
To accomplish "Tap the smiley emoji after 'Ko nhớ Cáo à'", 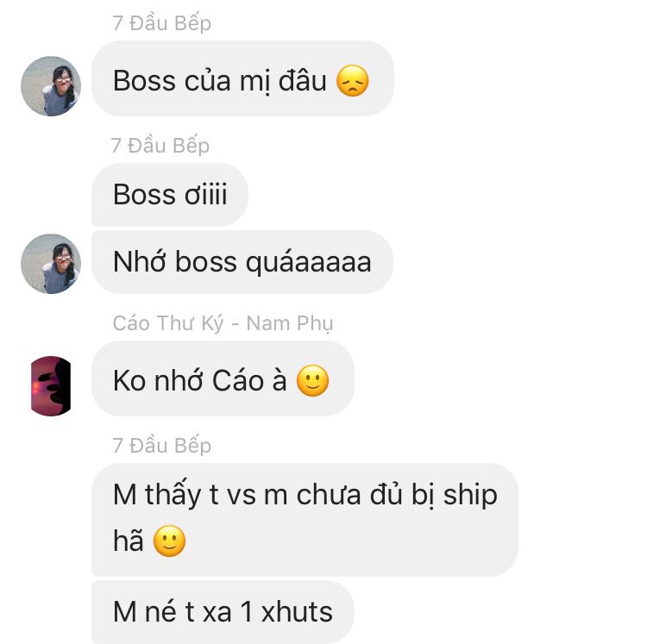I will point(313,380).
